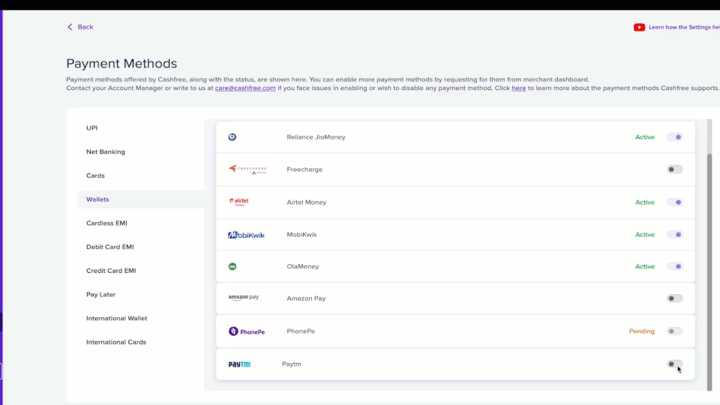Open the UPI payment methods tab
Screen dimensions: 720x405
tap(92, 128)
